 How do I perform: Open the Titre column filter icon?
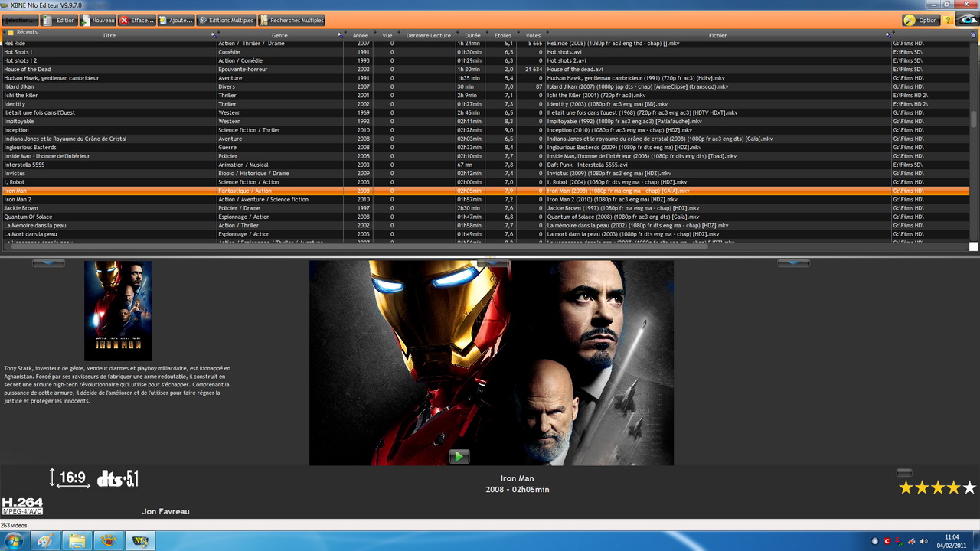coord(213,35)
